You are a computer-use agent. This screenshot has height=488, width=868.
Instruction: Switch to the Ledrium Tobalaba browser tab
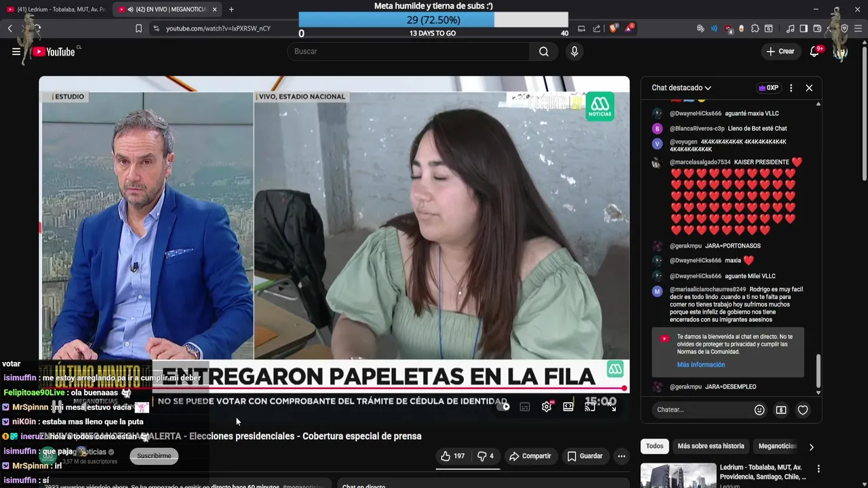(x=56, y=9)
